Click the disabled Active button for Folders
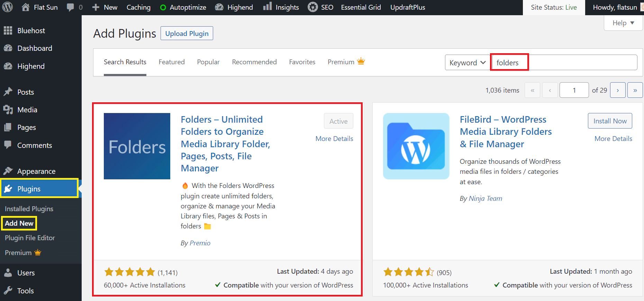Screen dimensions: 644x301 click(x=338, y=121)
